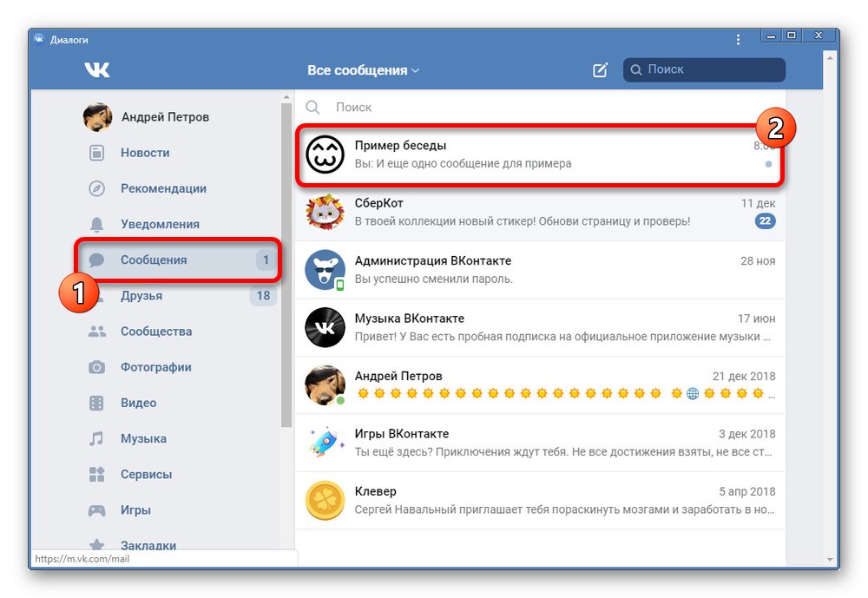Image resolution: width=868 pixels, height=598 pixels.
Task: Open Администрация ВКонтакте conversation title
Action: tap(433, 260)
